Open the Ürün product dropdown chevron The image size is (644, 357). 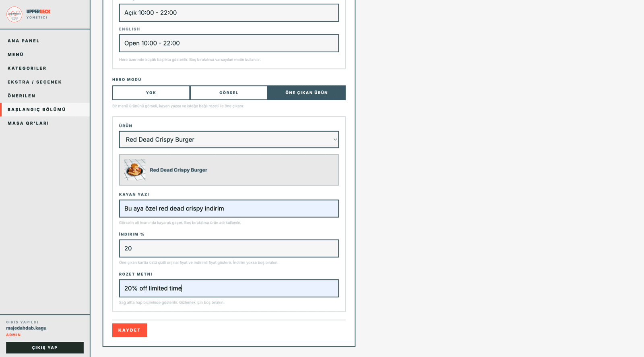click(335, 140)
